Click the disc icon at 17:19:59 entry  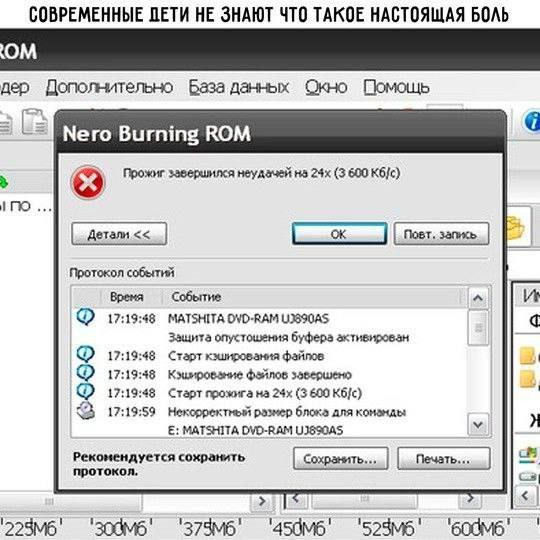85,411
